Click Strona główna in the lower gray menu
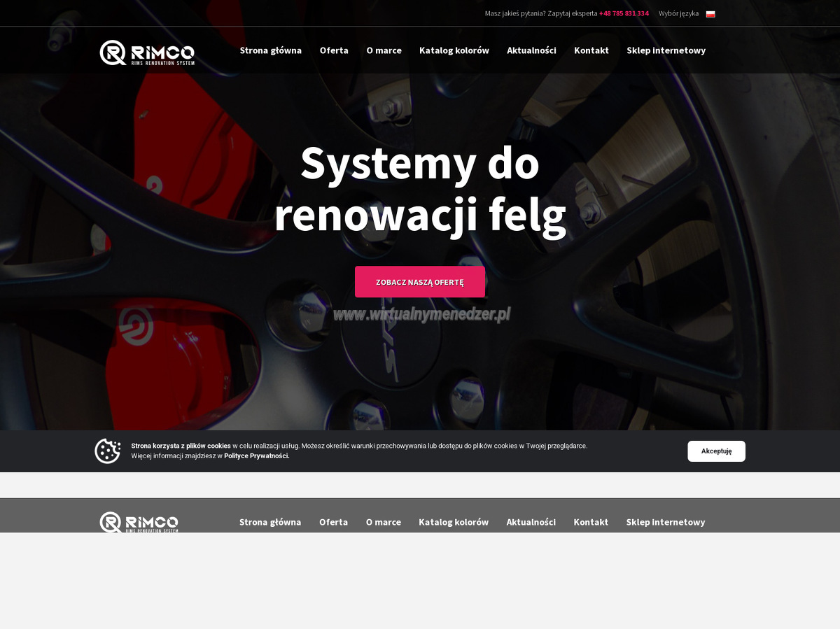This screenshot has width=840, height=629. (x=270, y=522)
